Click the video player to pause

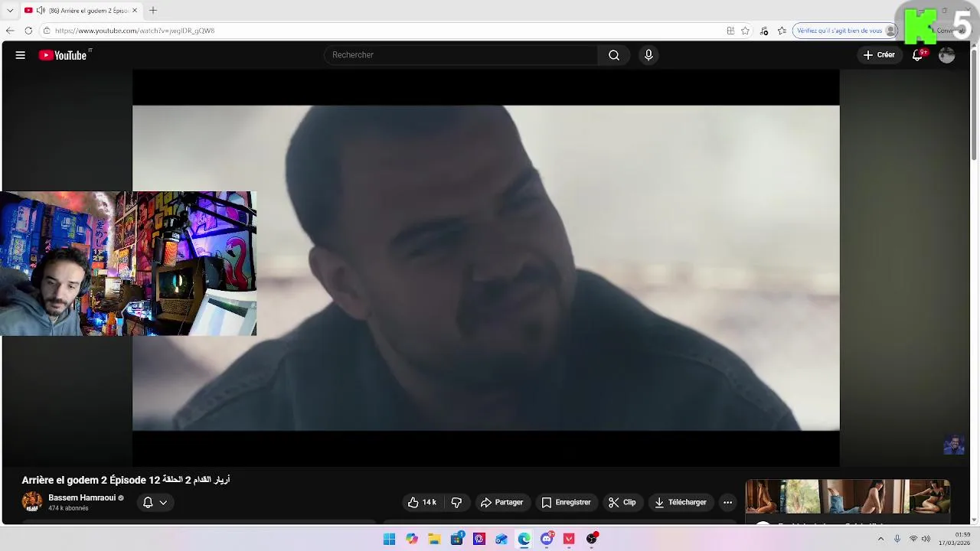[x=485, y=268]
